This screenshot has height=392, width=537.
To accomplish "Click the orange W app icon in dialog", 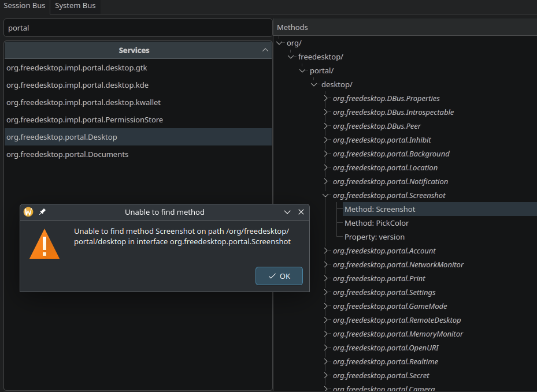I will (28, 212).
